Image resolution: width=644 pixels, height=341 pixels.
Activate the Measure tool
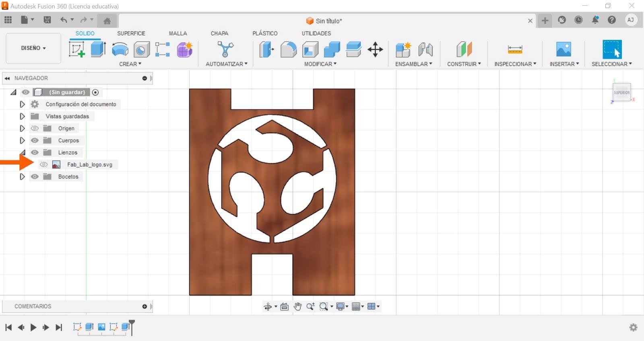pyautogui.click(x=515, y=49)
